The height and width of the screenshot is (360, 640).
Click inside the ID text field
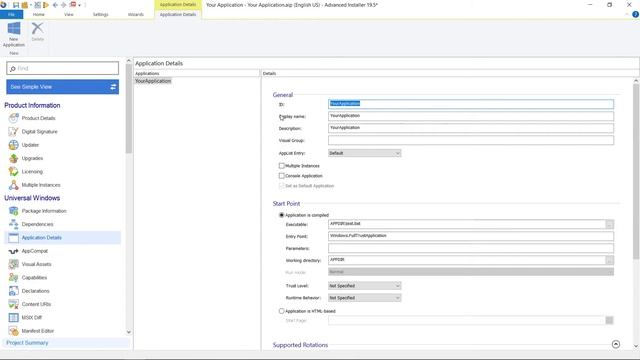click(471, 104)
